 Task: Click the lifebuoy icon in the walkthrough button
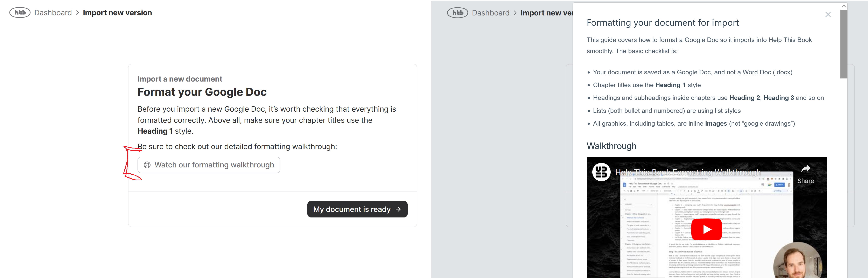pyautogui.click(x=147, y=165)
